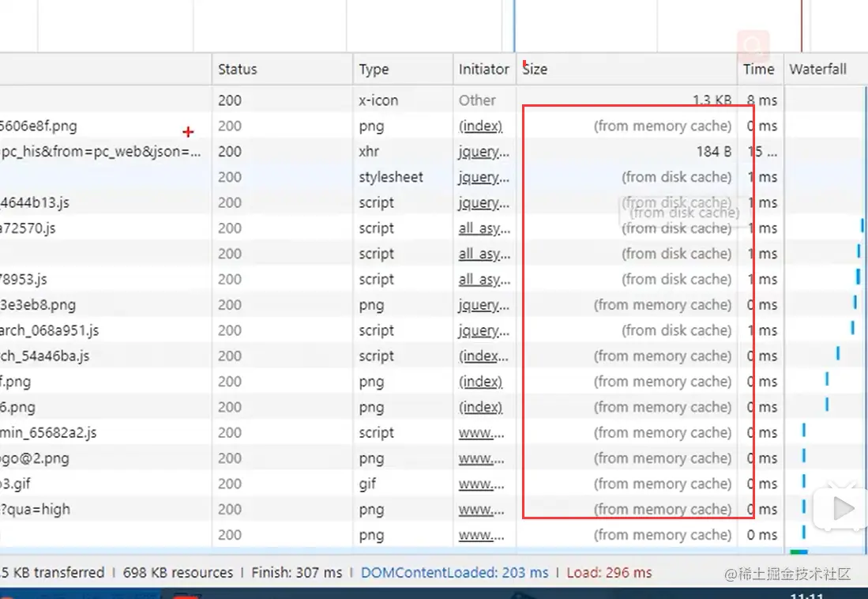
Task: Click the x-icon type cell
Action: tap(378, 100)
